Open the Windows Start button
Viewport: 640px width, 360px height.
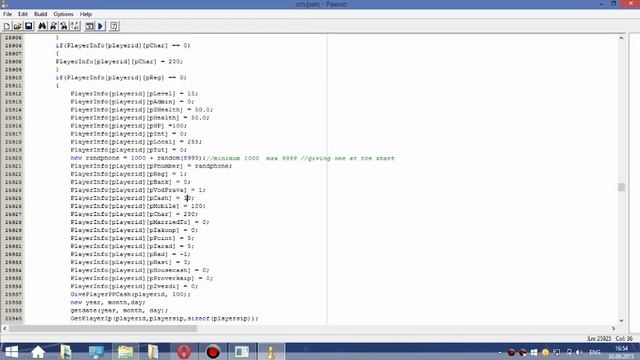(x=11, y=352)
